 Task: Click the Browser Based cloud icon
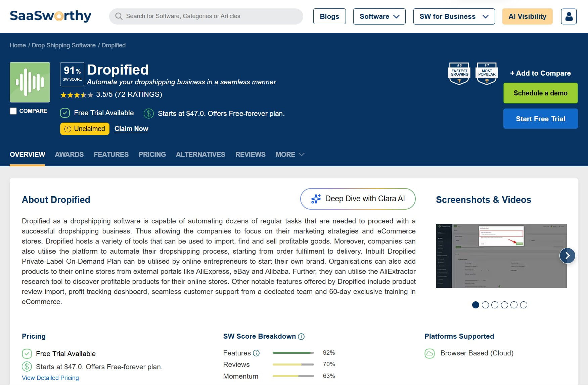429,353
